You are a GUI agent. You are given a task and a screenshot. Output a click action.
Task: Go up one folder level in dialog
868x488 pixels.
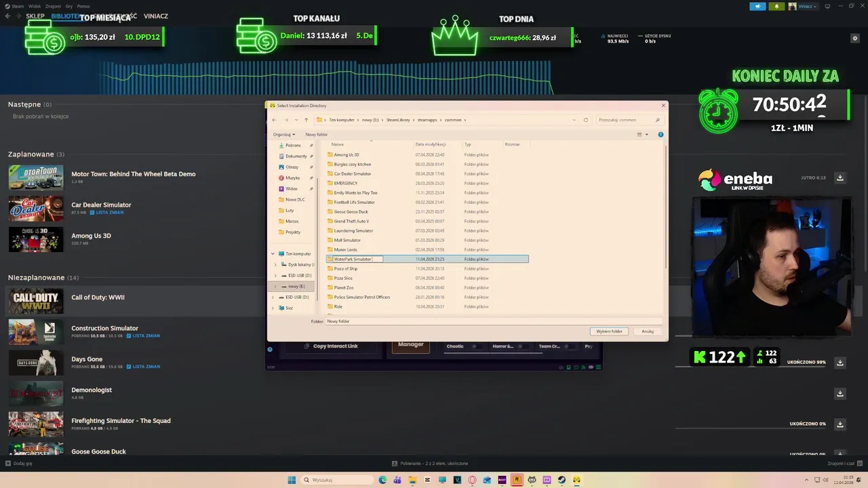click(x=306, y=120)
